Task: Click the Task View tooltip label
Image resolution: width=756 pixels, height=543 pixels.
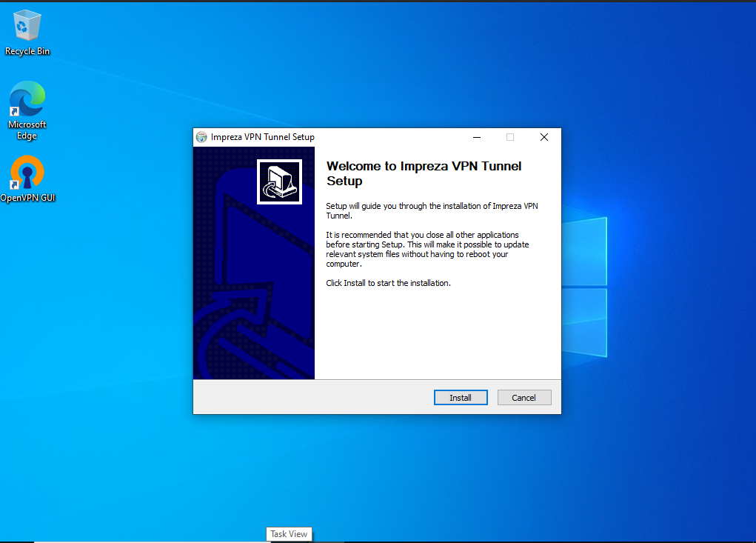Action: [289, 534]
